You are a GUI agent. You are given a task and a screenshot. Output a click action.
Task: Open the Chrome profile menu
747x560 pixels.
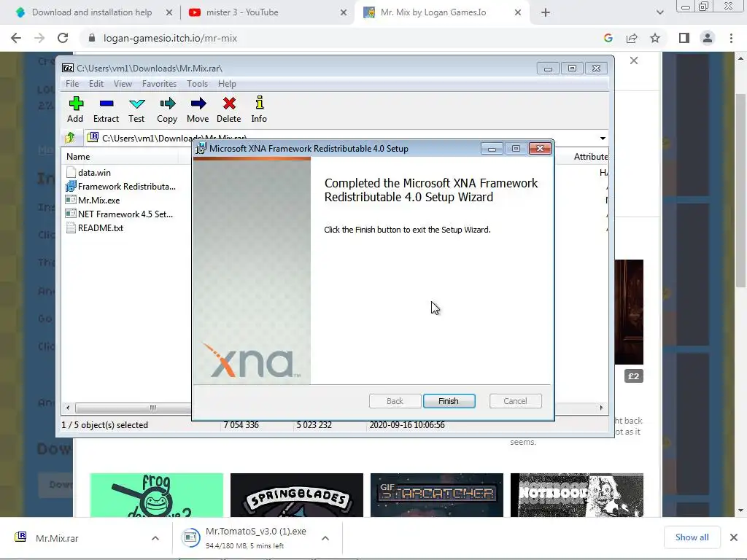coord(708,38)
